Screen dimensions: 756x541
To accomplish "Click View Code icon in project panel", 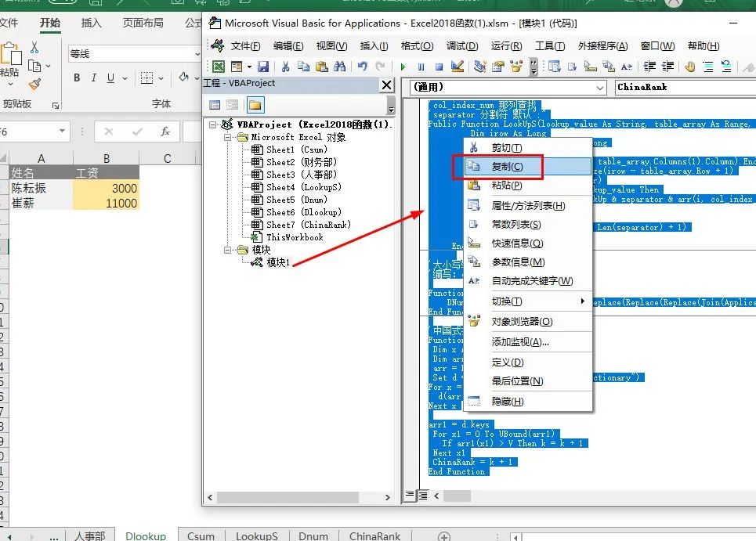I will pos(215,105).
